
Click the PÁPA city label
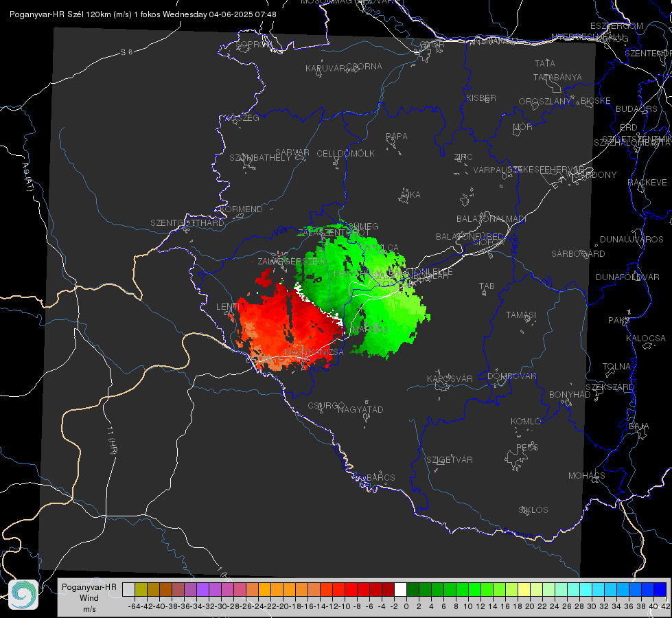pyautogui.click(x=397, y=137)
